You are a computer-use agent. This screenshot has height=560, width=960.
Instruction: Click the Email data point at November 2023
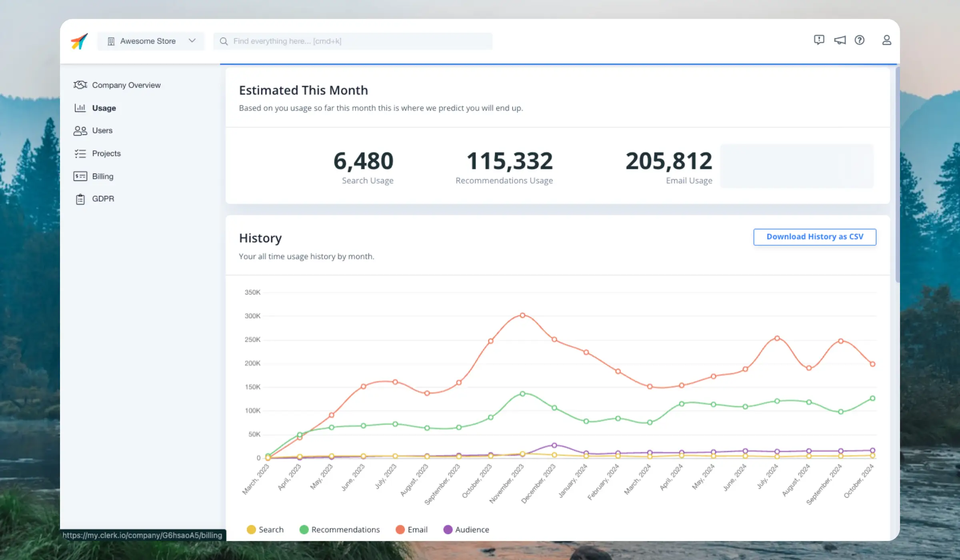click(522, 315)
